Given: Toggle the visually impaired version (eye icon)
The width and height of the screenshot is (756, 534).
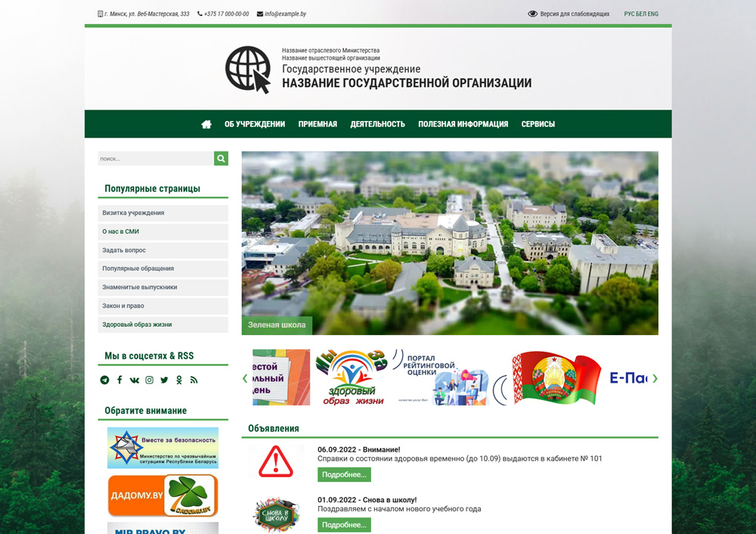Looking at the screenshot, I should point(532,14).
